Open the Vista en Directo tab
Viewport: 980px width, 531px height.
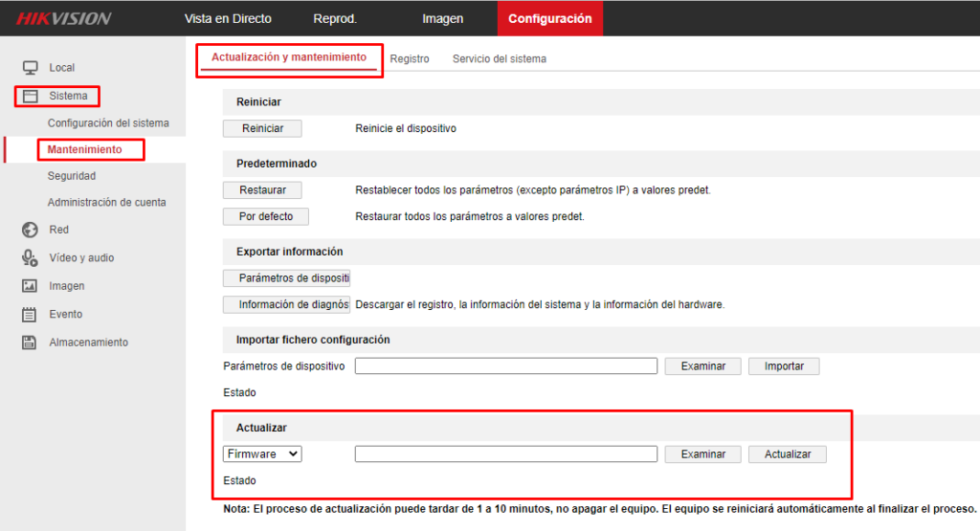[x=228, y=19]
